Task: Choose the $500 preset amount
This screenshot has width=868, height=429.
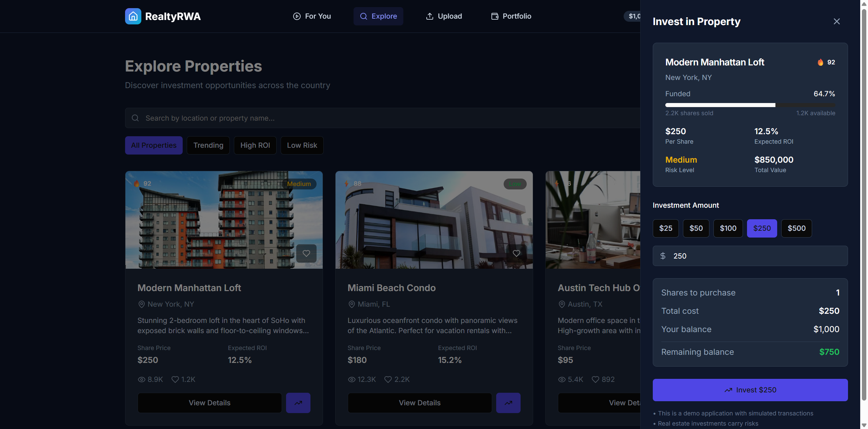Action: tap(796, 228)
